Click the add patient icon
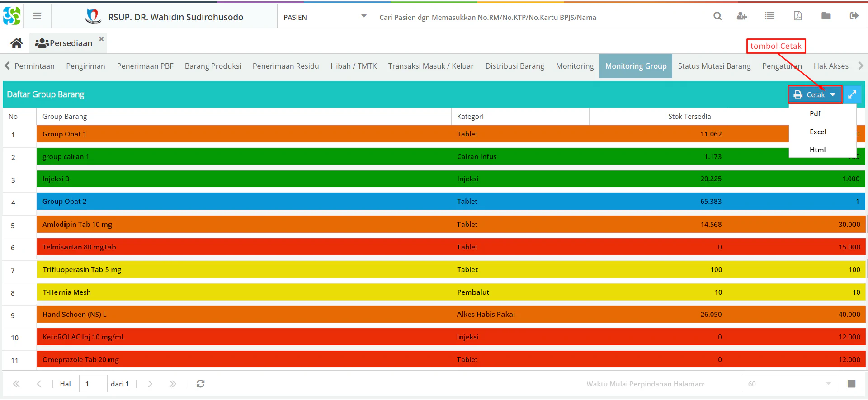Screen dimensions: 868x400 pos(741,16)
